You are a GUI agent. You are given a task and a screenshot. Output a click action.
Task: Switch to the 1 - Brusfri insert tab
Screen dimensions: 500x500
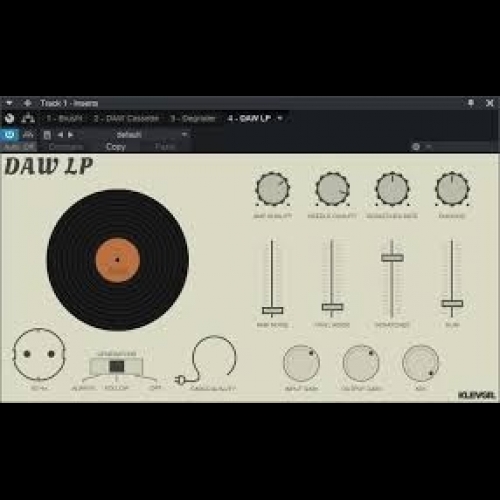(64, 118)
